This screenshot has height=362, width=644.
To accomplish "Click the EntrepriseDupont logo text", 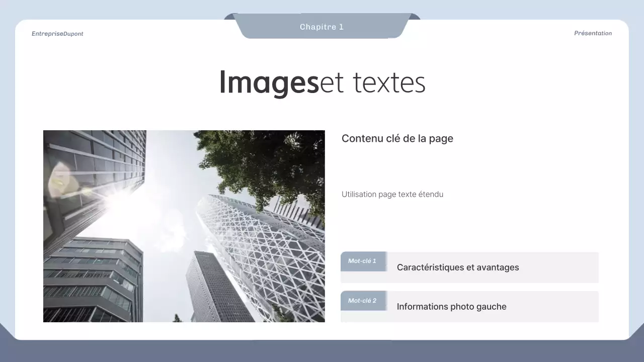I will pos(57,34).
